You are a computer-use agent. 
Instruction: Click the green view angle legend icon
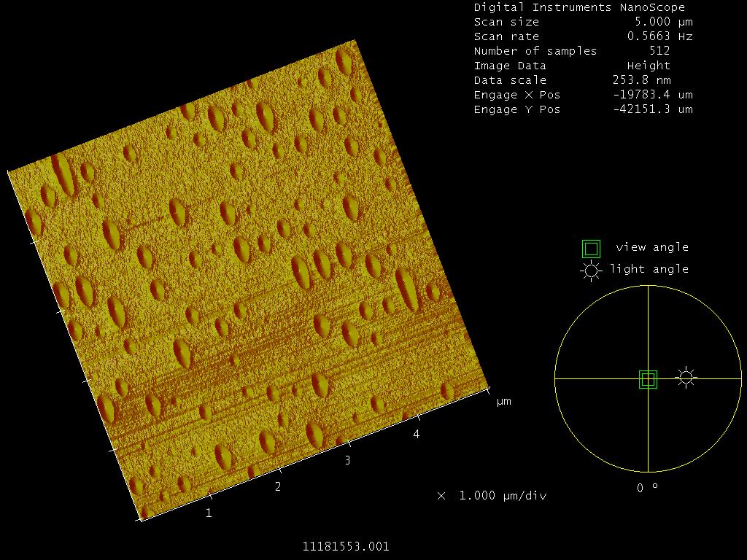click(591, 249)
